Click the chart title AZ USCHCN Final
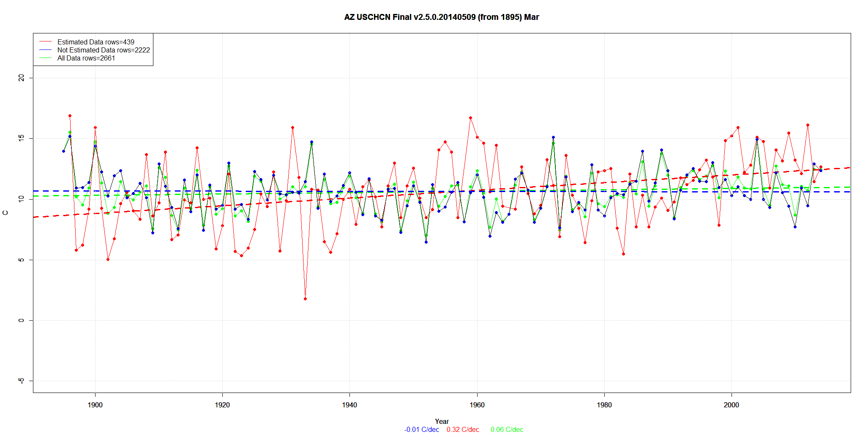868x434 pixels. [x=441, y=17]
